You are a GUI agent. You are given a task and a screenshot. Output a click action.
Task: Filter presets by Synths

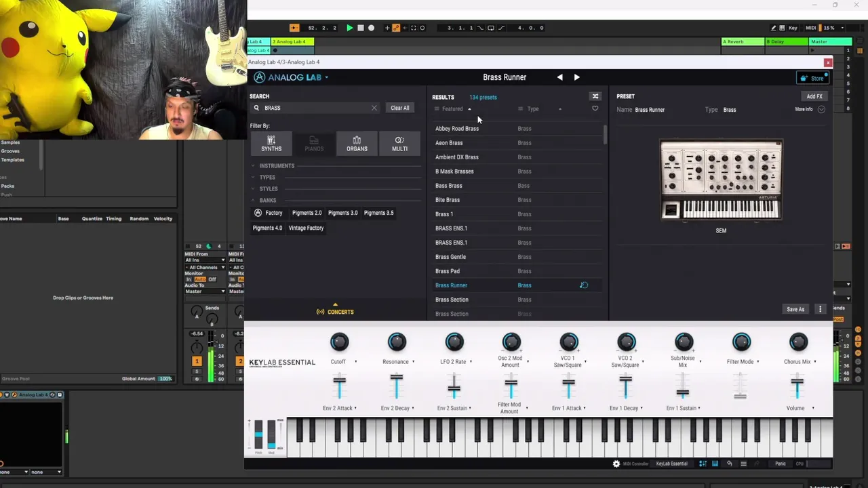pos(271,144)
